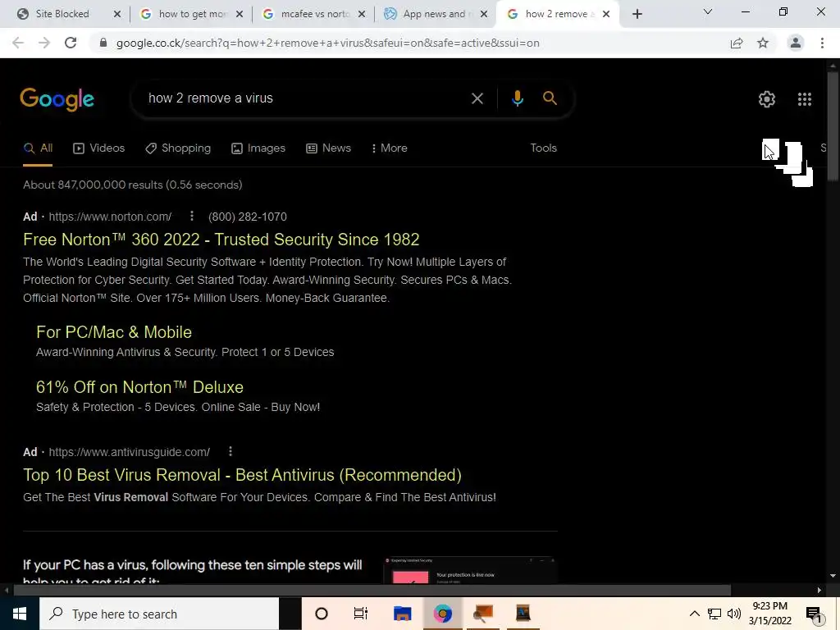Open the notification action center
840x630 pixels.
pos(814,614)
